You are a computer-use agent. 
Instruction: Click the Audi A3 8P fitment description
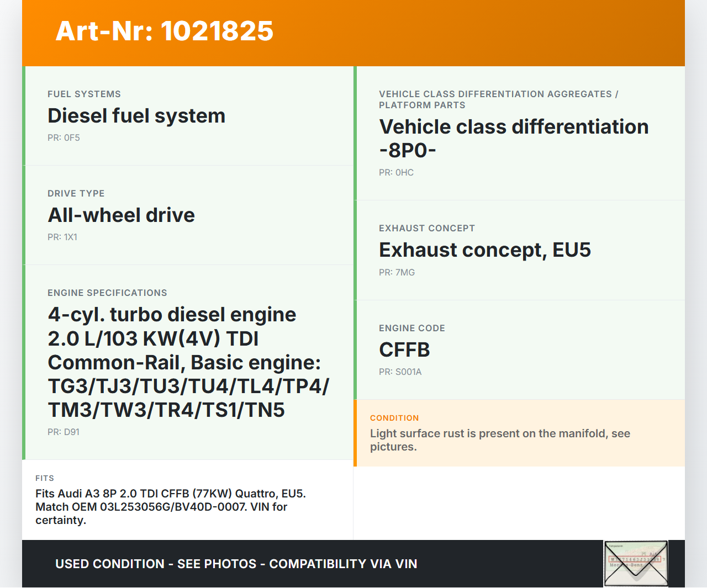[170, 507]
